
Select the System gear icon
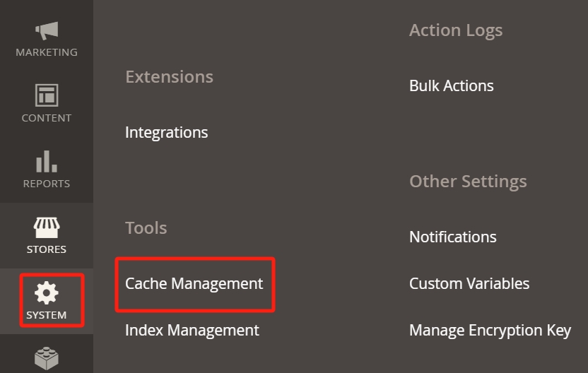pos(47,292)
